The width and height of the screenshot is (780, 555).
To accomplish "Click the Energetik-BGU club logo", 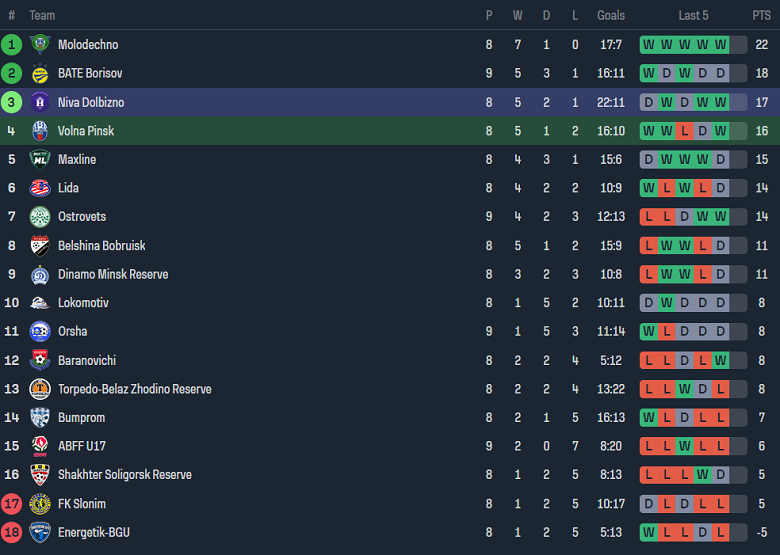I will (x=40, y=532).
